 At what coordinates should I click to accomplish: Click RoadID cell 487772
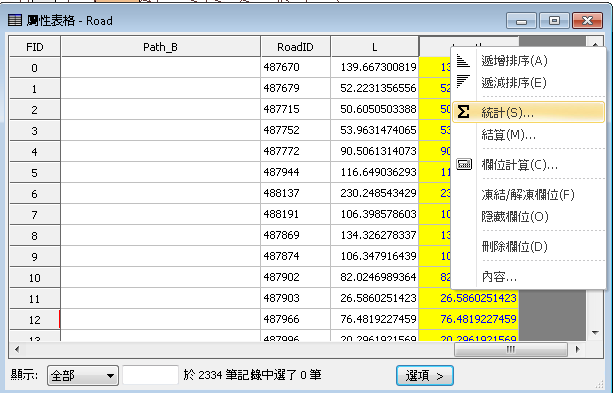point(295,151)
